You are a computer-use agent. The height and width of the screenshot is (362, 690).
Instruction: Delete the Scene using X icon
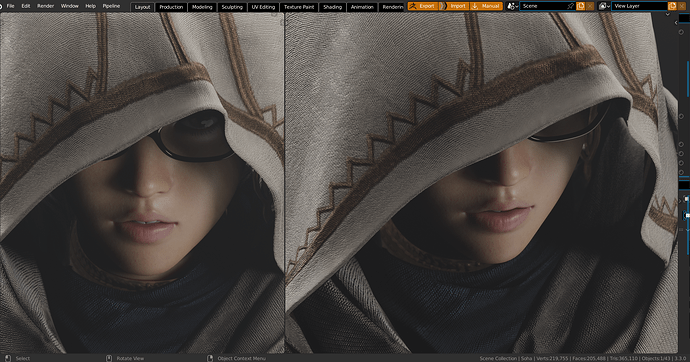[590, 6]
